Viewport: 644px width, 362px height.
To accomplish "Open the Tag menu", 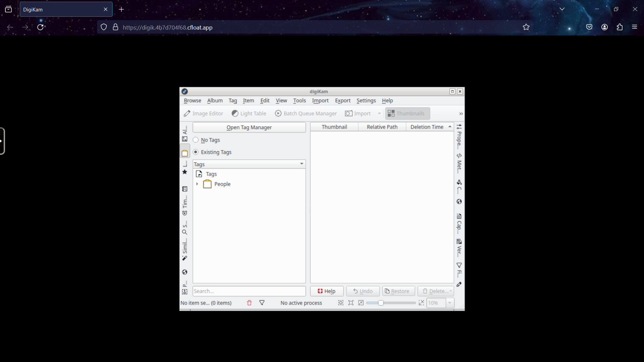I will click(233, 100).
